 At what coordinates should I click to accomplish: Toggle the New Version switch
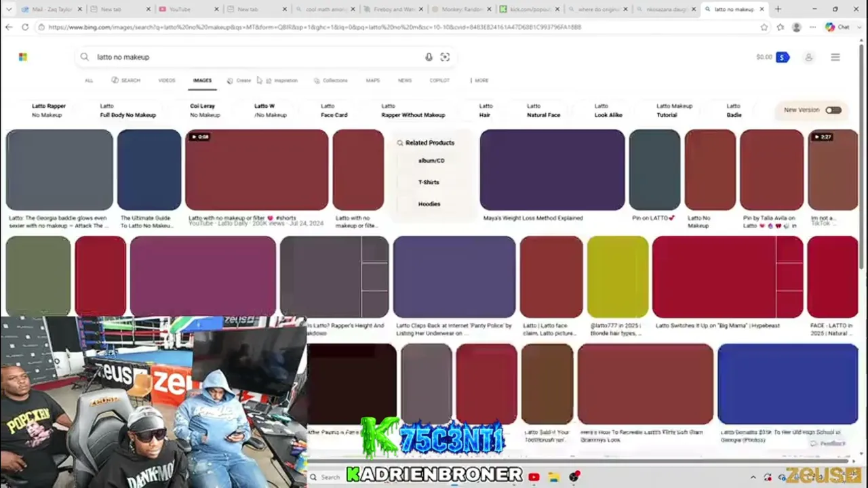pos(833,110)
